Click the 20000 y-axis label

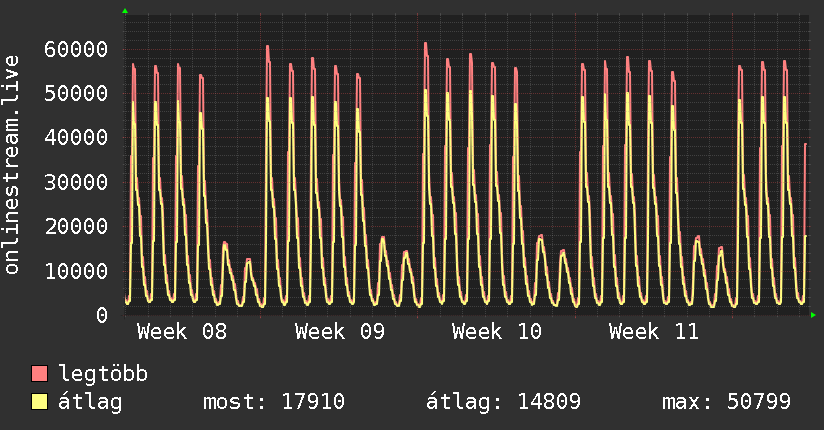click(76, 227)
